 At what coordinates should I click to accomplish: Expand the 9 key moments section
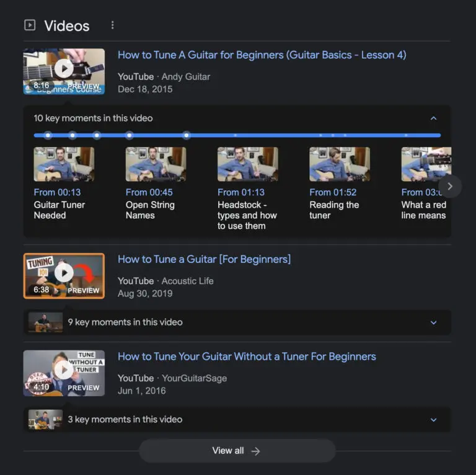pos(433,322)
